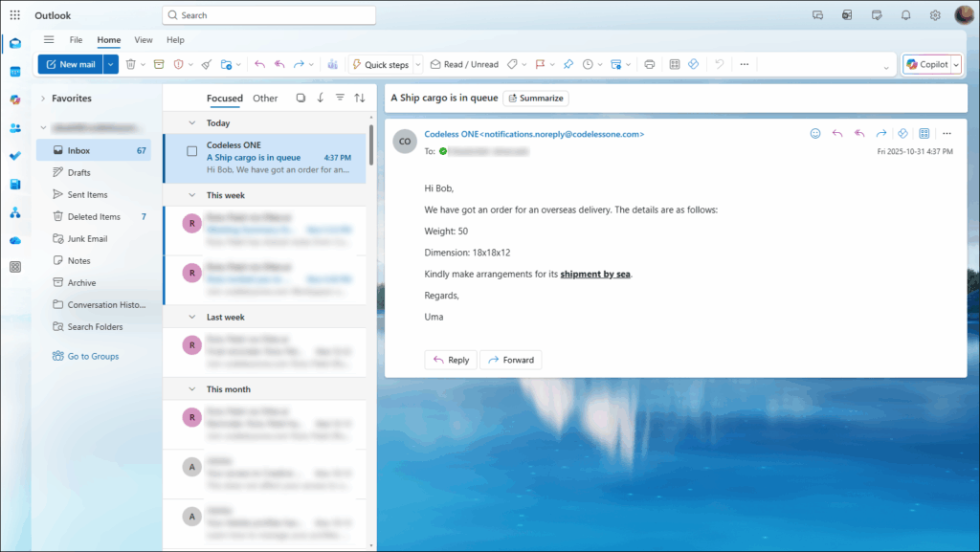Open the Copilot button in the ribbon
This screenshot has width=980, height=552.
click(x=929, y=64)
